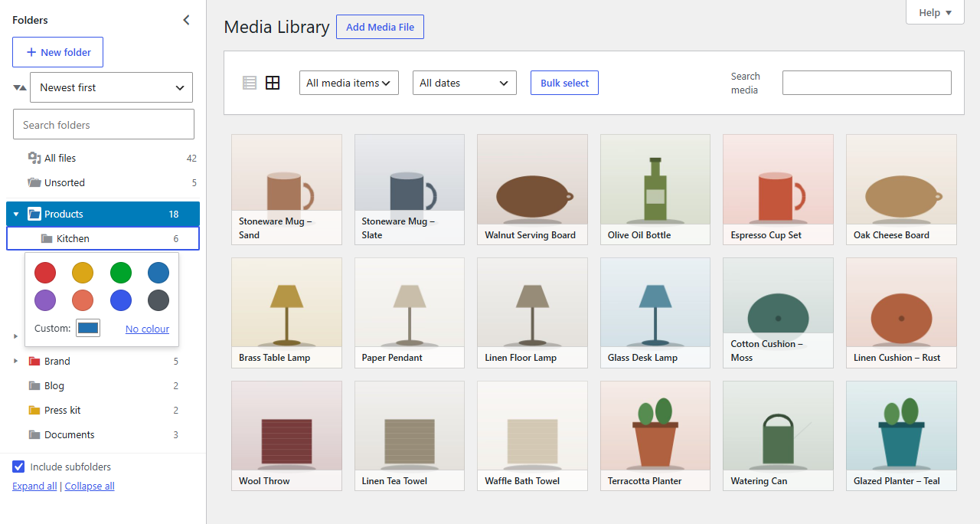980x524 pixels.
Task: Select the Documents folder row
Action: [103, 434]
